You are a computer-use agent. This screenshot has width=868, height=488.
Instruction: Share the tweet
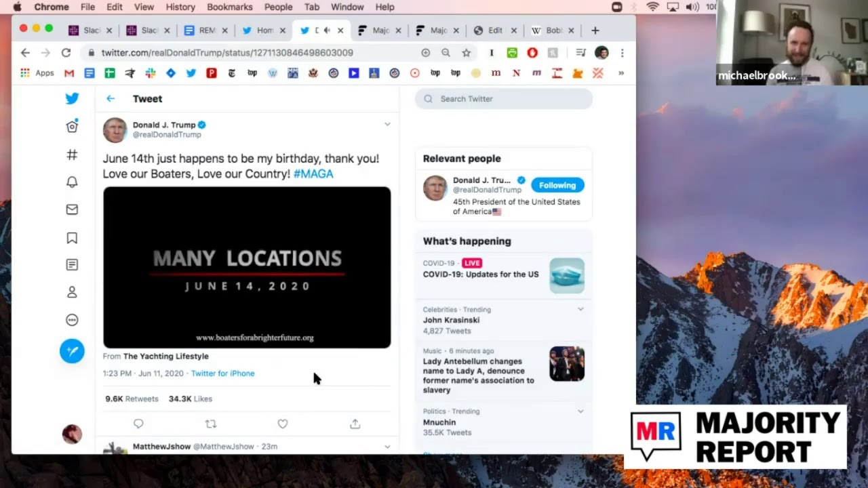pos(355,424)
